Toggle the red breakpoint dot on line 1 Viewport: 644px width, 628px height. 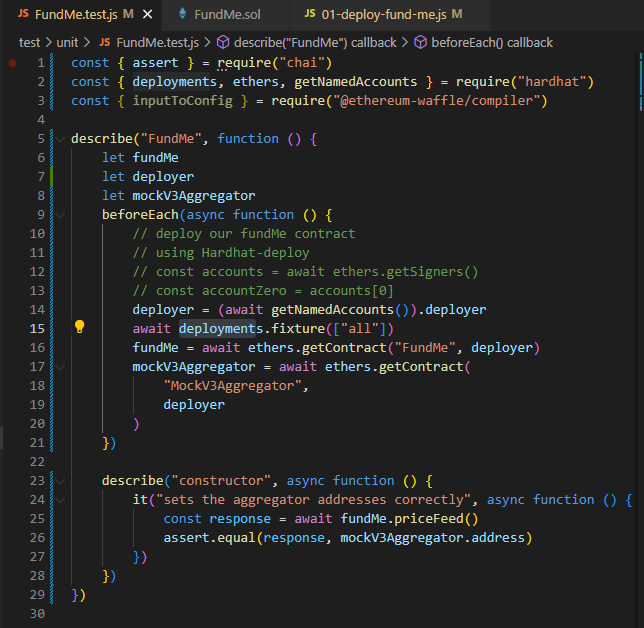(13, 63)
